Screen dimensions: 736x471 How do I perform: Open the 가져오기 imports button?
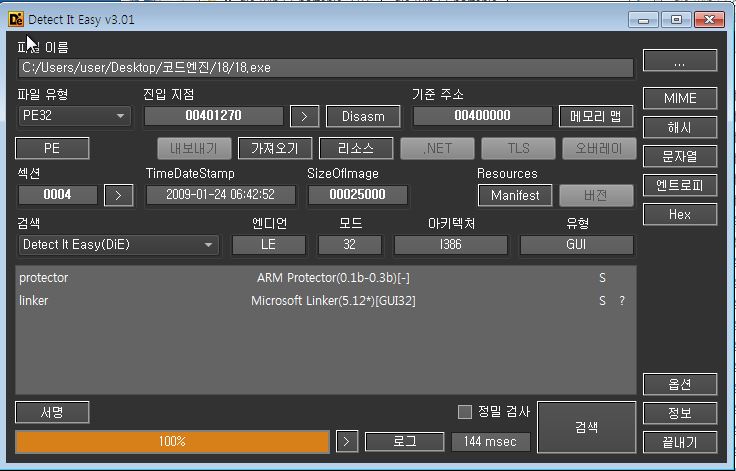pos(275,148)
